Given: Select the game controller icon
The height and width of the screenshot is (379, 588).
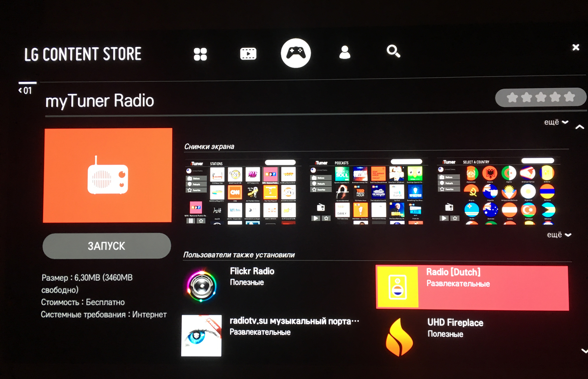Looking at the screenshot, I should point(296,53).
